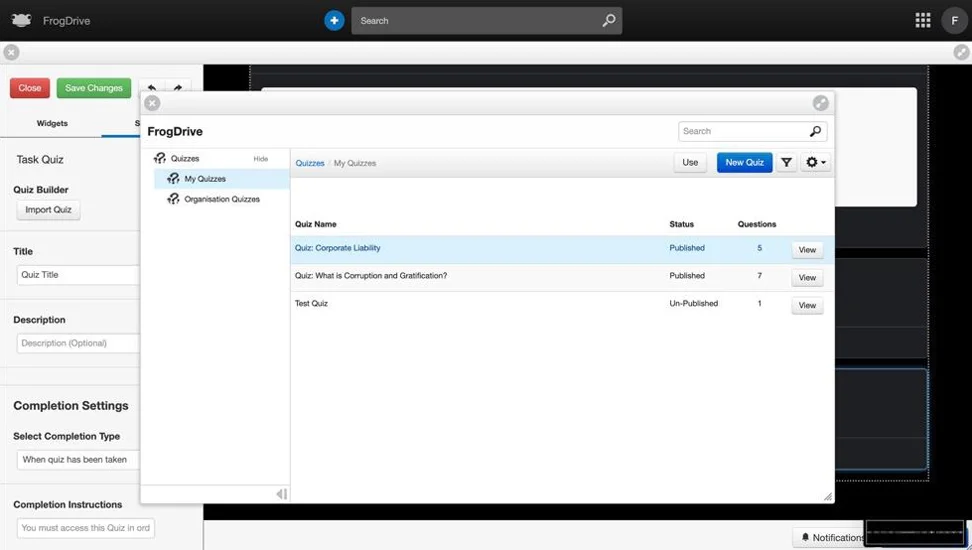Select the Quiz: Corporate Liability row
The image size is (972, 550).
(x=562, y=249)
